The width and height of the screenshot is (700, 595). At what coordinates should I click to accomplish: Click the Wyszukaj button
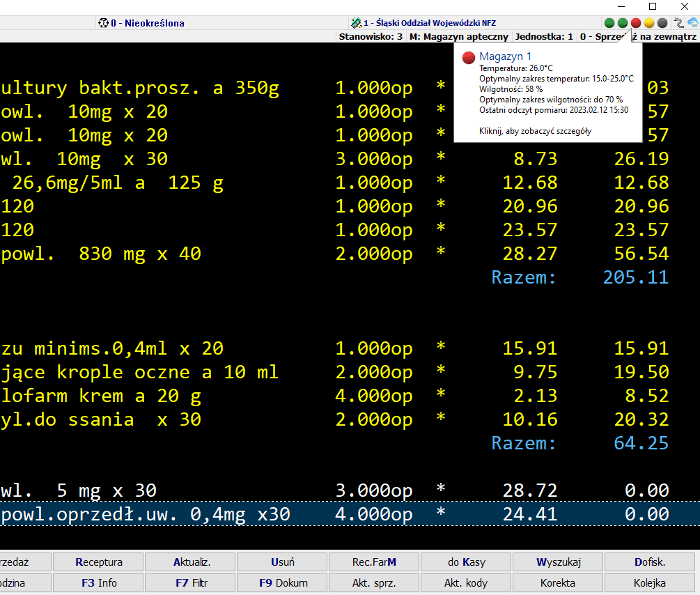[558, 562]
